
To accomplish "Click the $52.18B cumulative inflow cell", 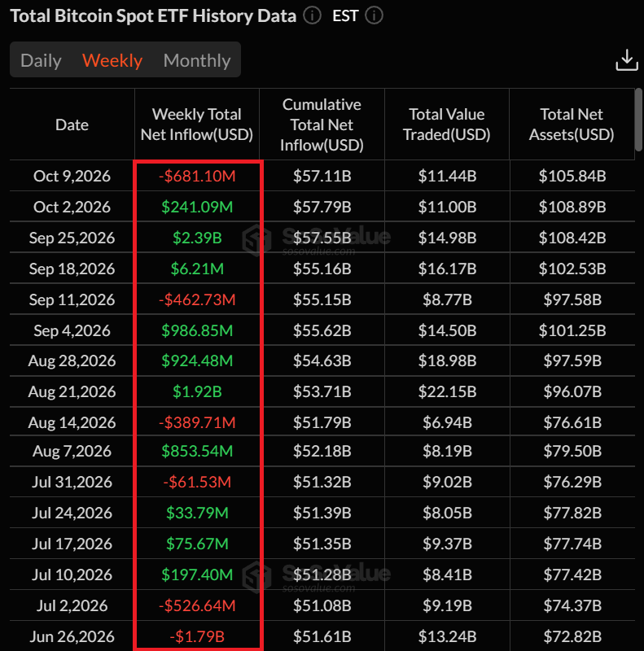I will [x=322, y=451].
